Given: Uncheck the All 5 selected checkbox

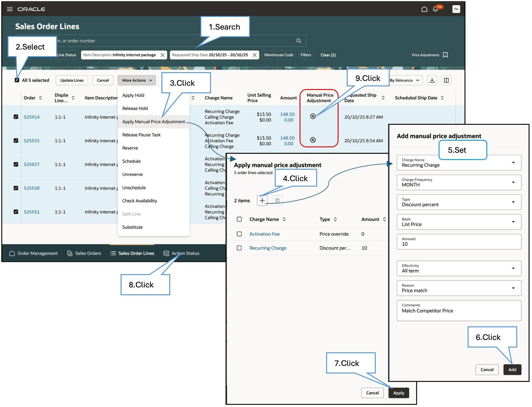Looking at the screenshot, I should tap(17, 80).
